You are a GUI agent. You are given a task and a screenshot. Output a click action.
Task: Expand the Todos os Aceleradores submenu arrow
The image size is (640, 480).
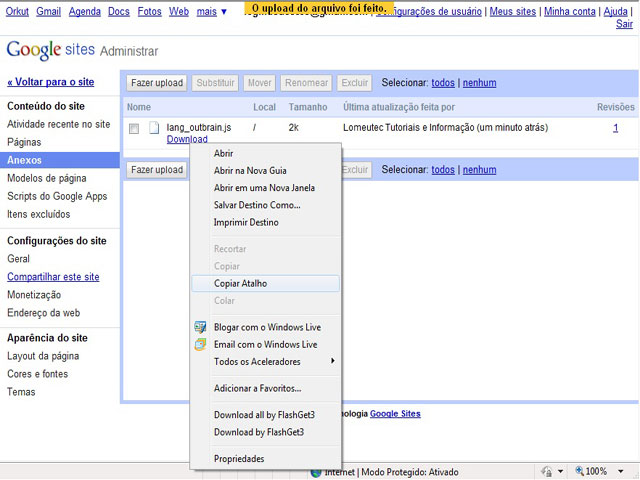point(333,361)
